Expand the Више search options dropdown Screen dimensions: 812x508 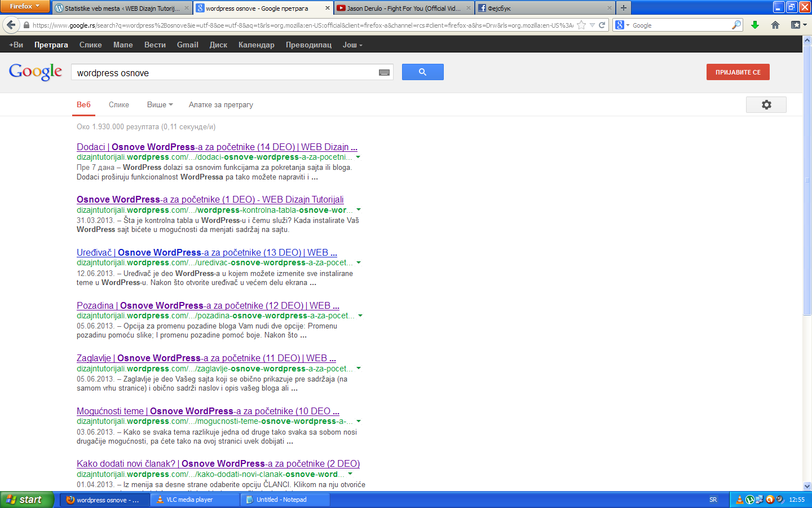pyautogui.click(x=160, y=104)
